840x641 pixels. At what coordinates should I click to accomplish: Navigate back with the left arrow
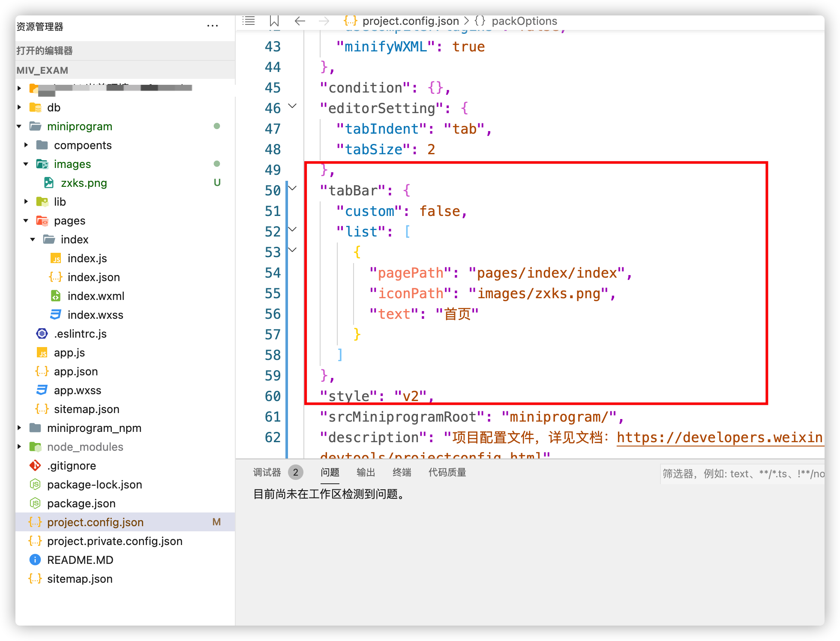pos(300,21)
